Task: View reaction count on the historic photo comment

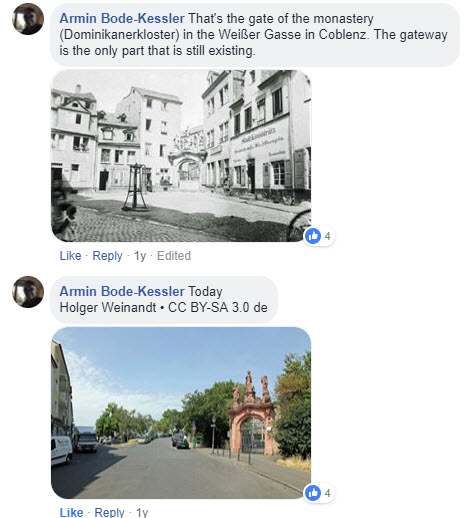Action: pos(328,236)
